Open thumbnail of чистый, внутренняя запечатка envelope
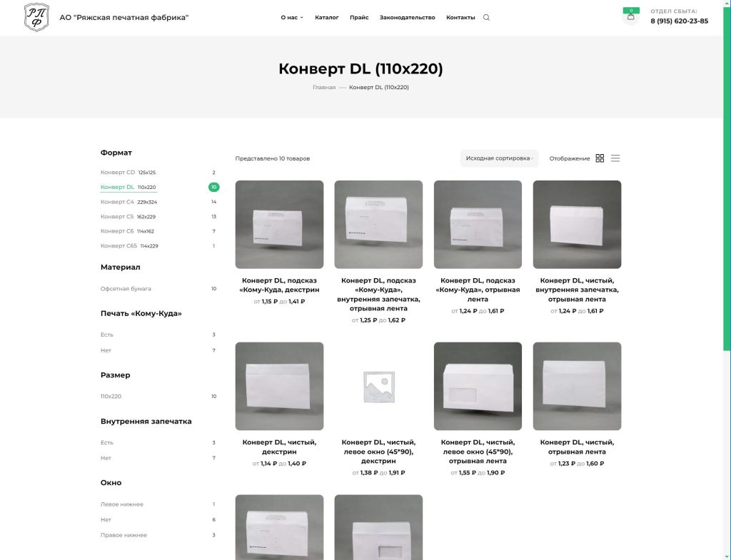Viewport: 731px width, 560px height. coord(577,225)
